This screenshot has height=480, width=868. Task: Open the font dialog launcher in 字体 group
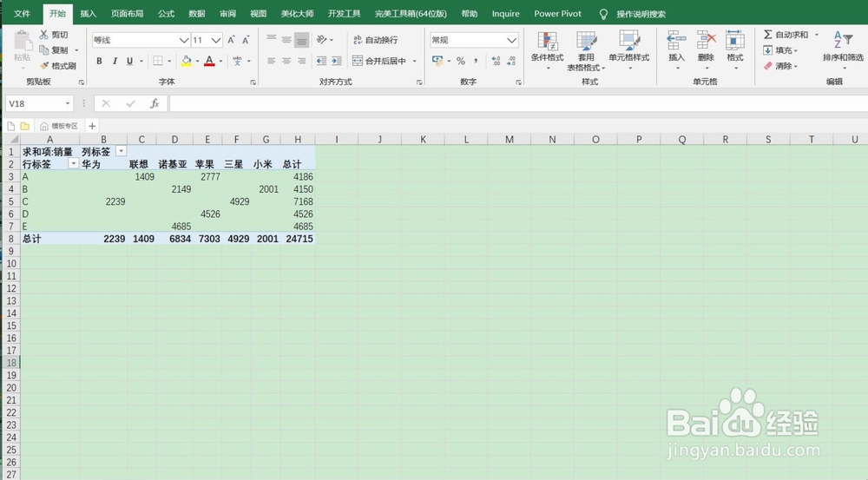click(253, 82)
